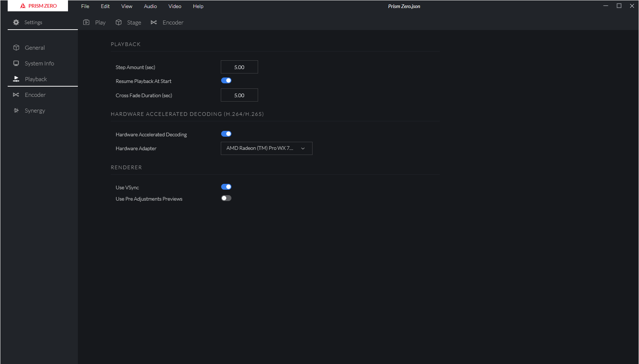Enable Use Pre Adjustments Previews
Viewport: 639px width, 364px height.
tap(226, 198)
